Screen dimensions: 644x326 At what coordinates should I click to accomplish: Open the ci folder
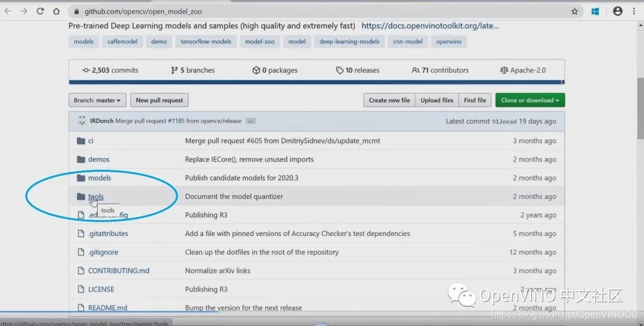pyautogui.click(x=91, y=141)
